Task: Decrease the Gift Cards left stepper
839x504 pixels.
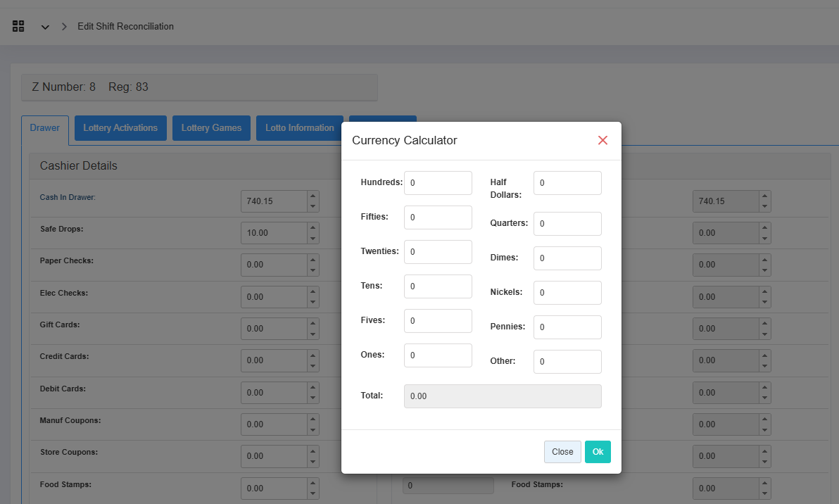Action: [x=313, y=334]
